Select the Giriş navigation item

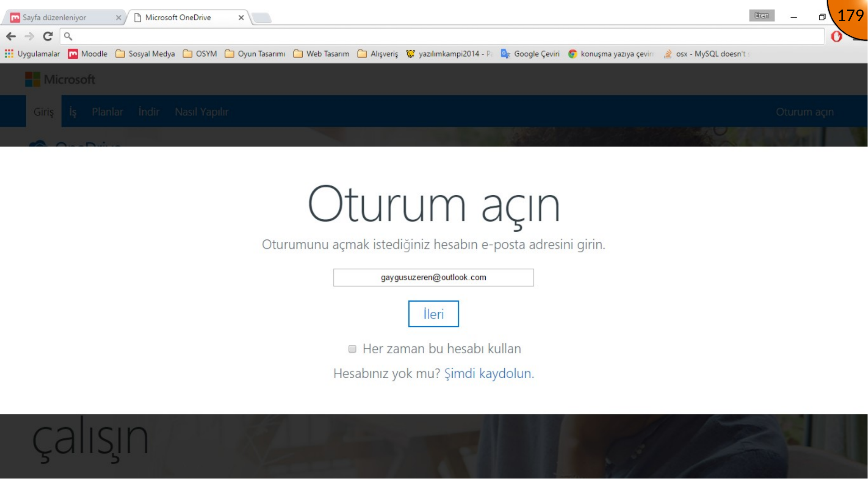click(43, 112)
